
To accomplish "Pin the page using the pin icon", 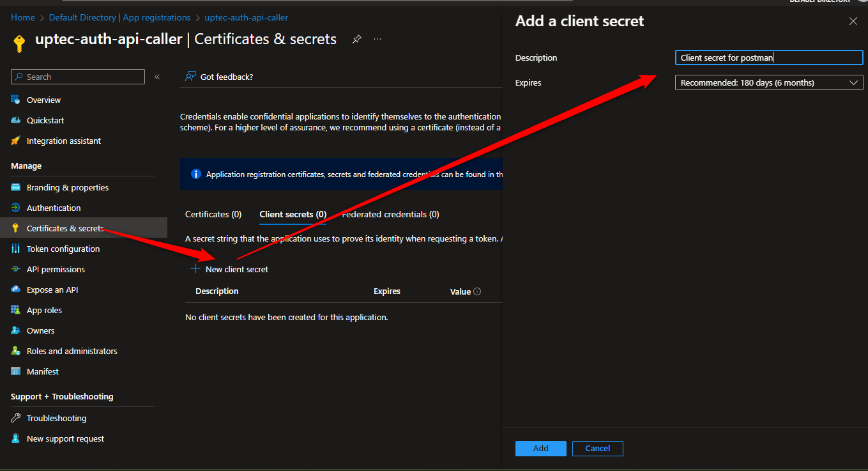I will [357, 40].
